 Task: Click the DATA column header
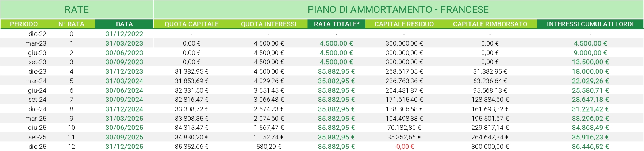(124, 24)
